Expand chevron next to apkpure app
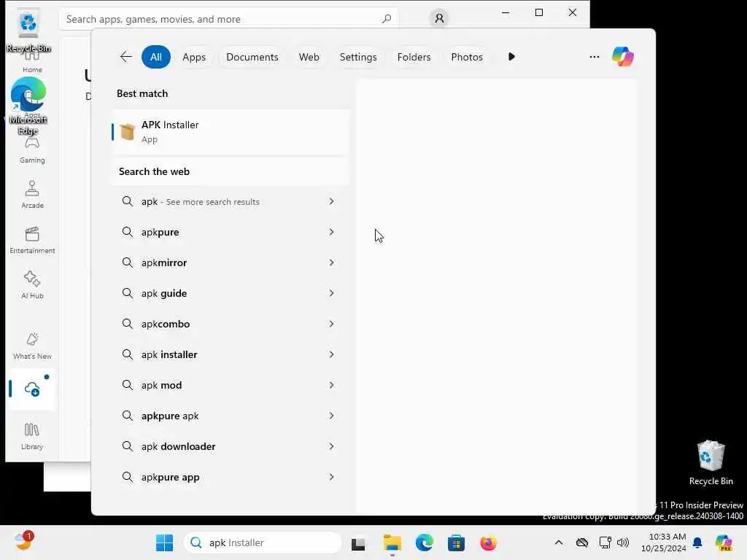This screenshot has height=560, width=747. 331,477
